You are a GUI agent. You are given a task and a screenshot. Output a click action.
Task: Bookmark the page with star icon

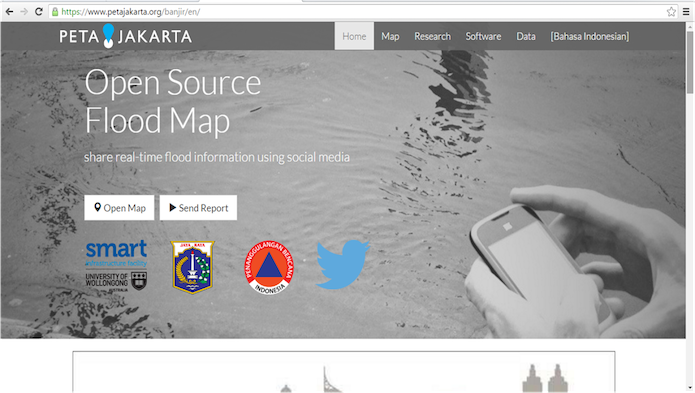(671, 12)
